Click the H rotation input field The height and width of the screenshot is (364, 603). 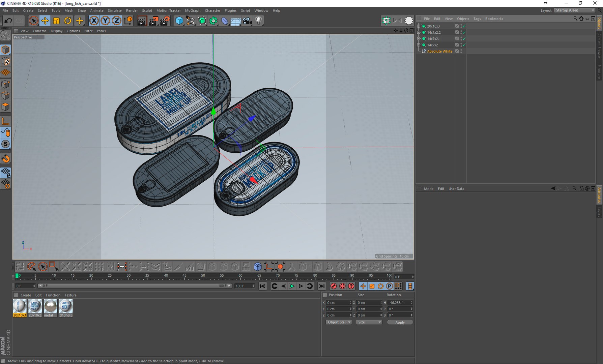(x=400, y=303)
